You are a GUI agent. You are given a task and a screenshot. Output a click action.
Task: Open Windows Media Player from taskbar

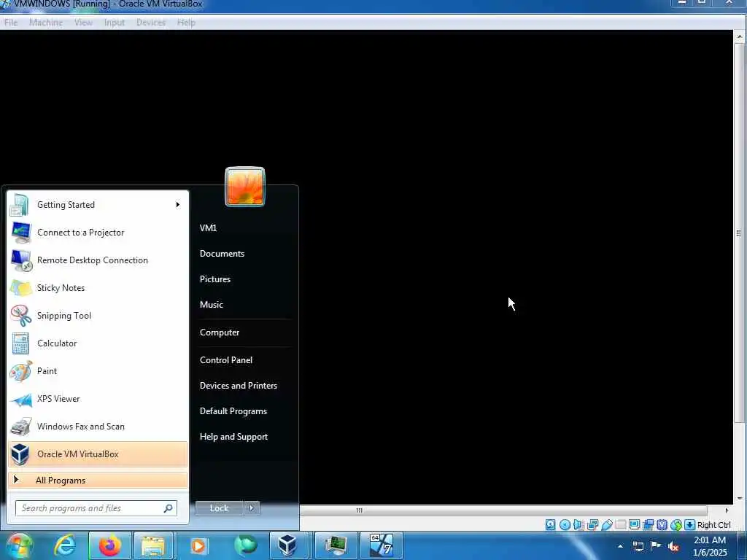[198, 545]
